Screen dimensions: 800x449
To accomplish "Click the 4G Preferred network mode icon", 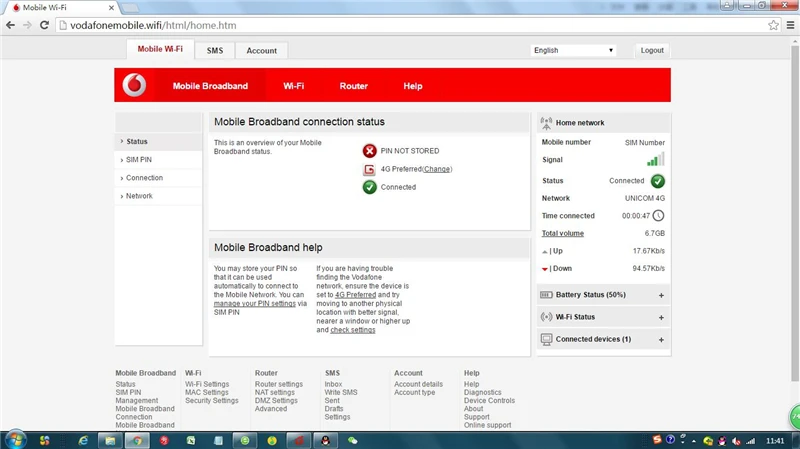I will pyautogui.click(x=369, y=169).
